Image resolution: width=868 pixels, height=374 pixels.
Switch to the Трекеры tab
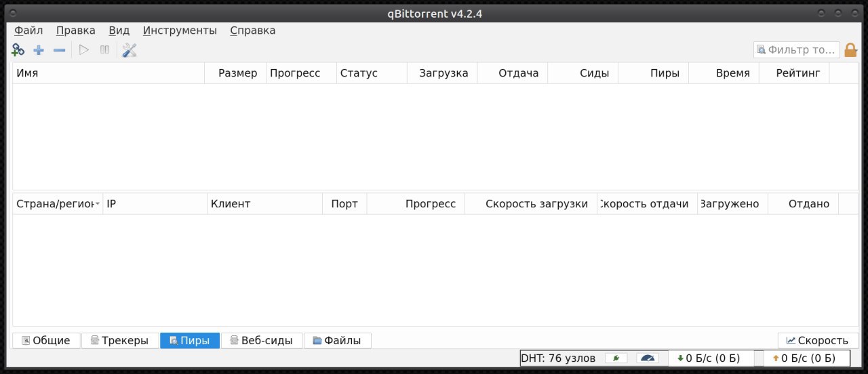coord(119,340)
